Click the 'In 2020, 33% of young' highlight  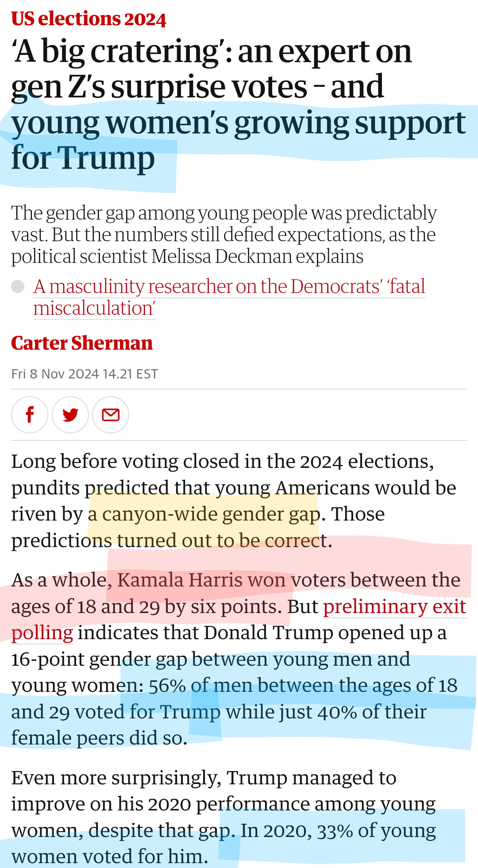tap(339, 831)
